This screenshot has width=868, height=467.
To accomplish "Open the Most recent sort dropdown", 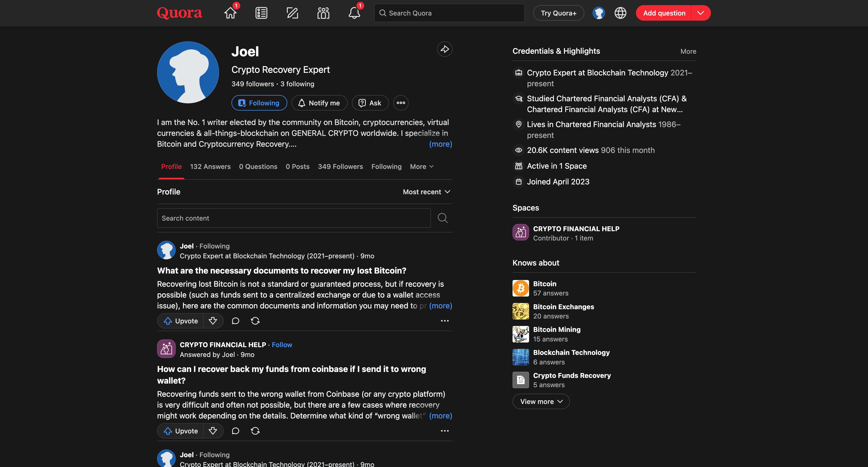I will click(x=426, y=192).
